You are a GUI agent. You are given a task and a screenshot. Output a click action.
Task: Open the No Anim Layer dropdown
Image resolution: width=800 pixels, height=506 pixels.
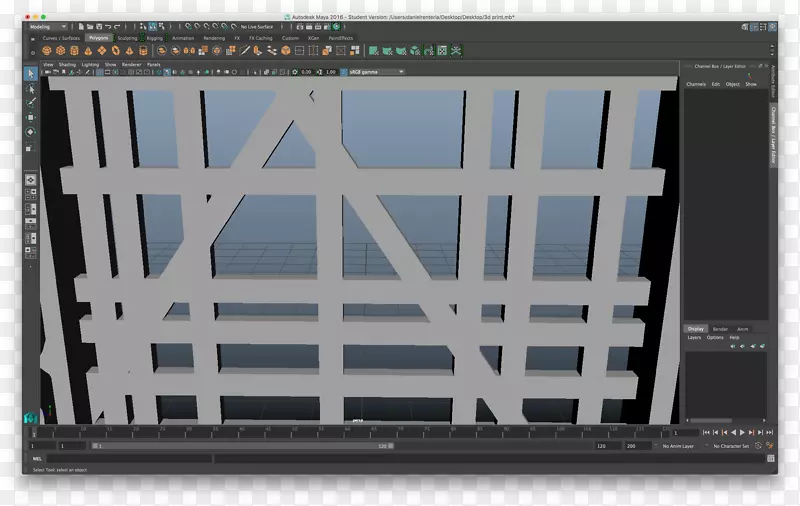[679, 446]
